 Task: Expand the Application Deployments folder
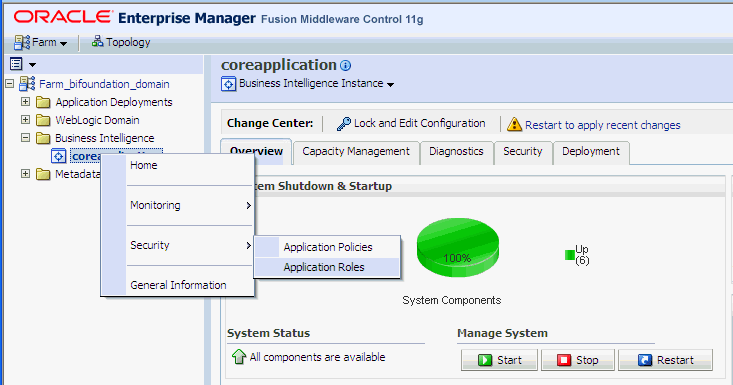point(25,102)
